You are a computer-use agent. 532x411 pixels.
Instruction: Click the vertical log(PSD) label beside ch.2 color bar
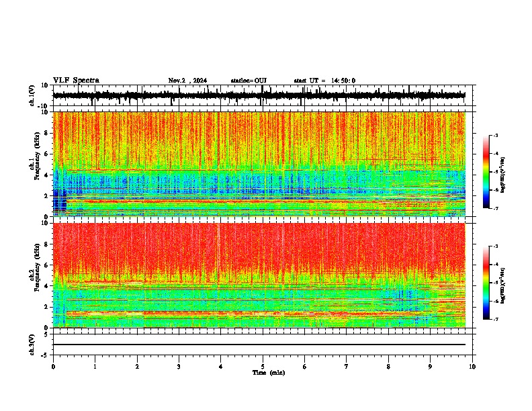pos(503,285)
